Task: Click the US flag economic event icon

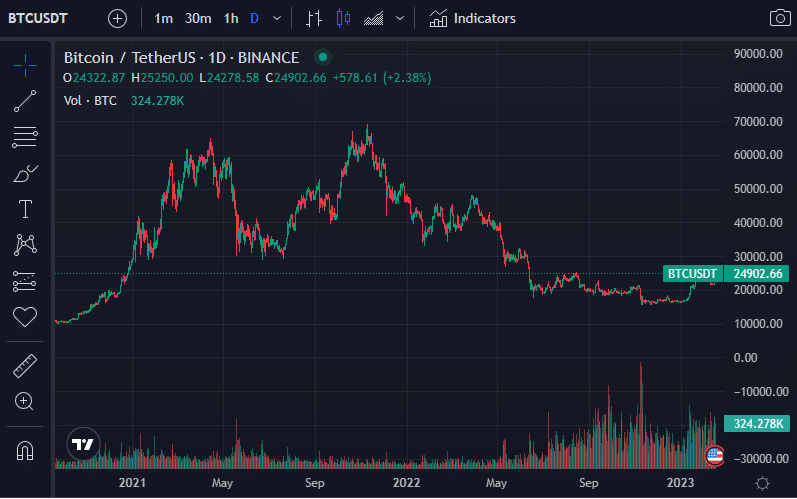Action: 714,455
